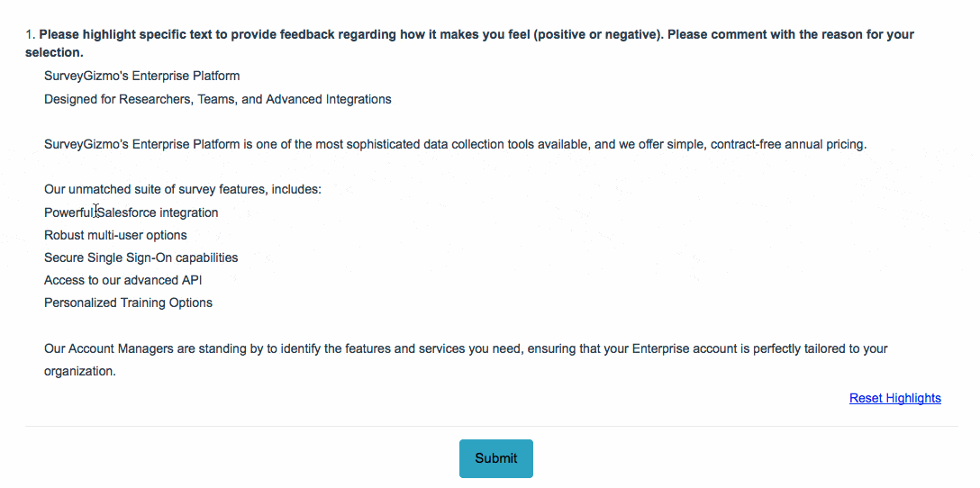Click "Our unmatched suite of survey features" line
Image resolution: width=980 pixels, height=488 pixels.
pos(182,189)
